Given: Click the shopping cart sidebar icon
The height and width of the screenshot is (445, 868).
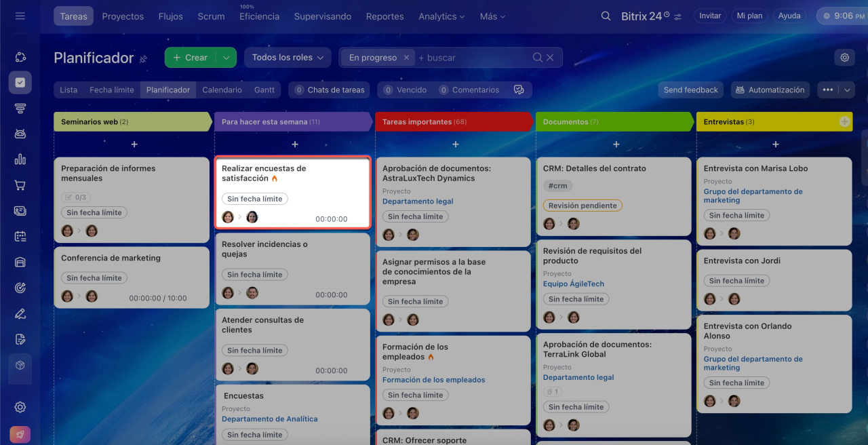Looking at the screenshot, I should click(20, 185).
